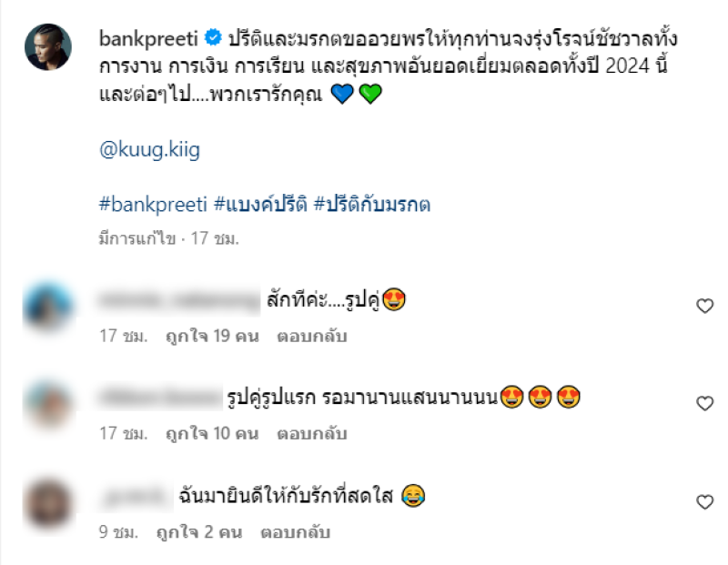Open the bankpreeti profile picture
Image resolution: width=728 pixels, height=565 pixels.
pyautogui.click(x=48, y=47)
